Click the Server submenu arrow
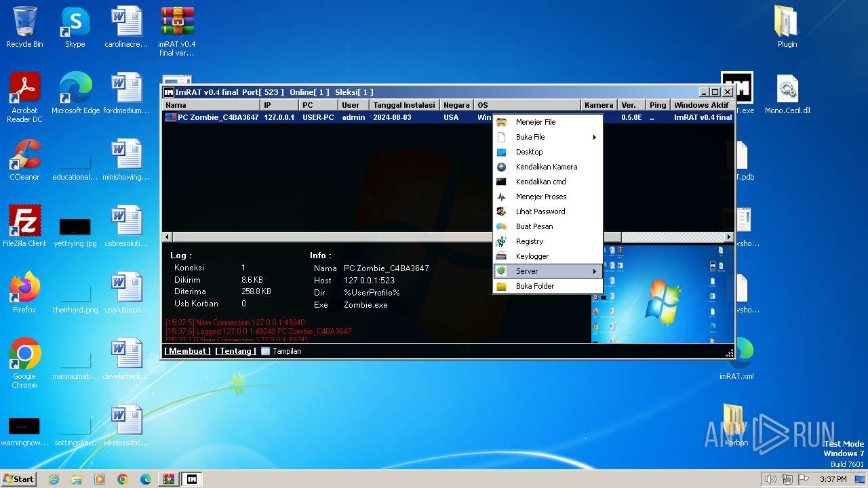Viewport: 868px width, 488px height. tap(595, 271)
